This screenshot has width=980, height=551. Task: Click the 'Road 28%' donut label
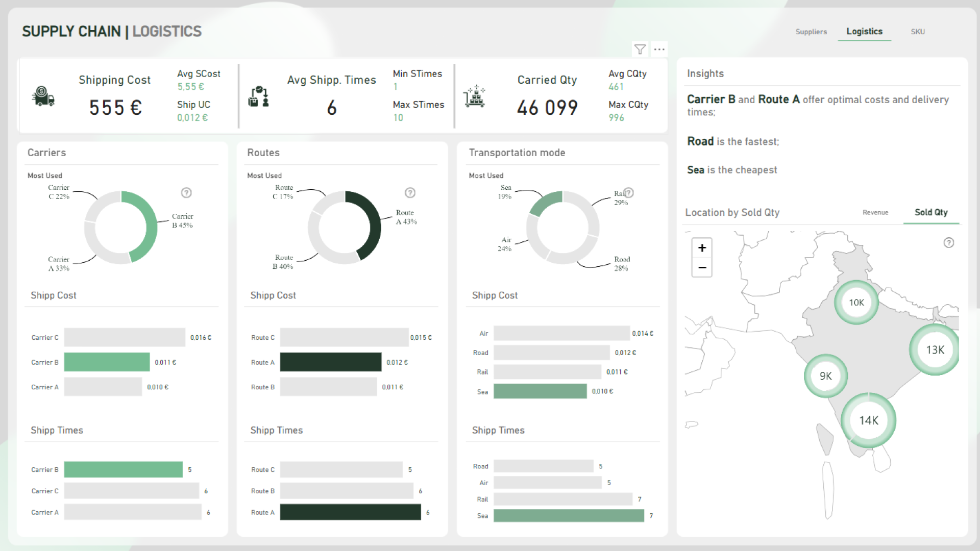coord(622,264)
